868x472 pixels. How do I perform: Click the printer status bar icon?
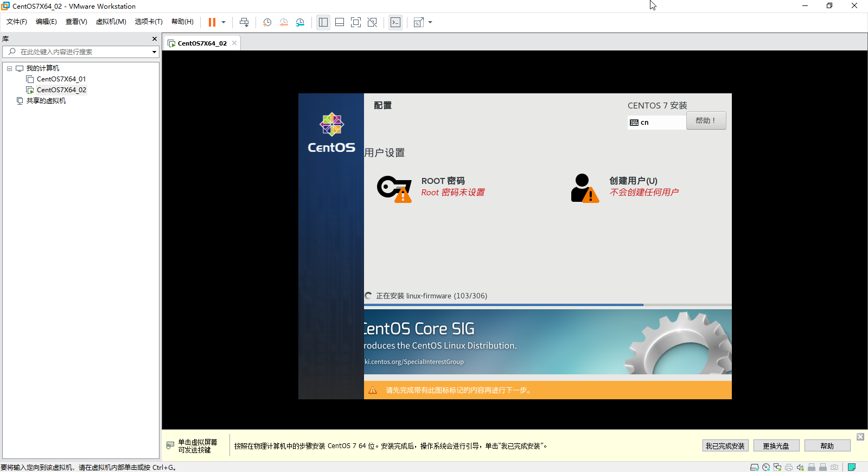click(x=789, y=467)
